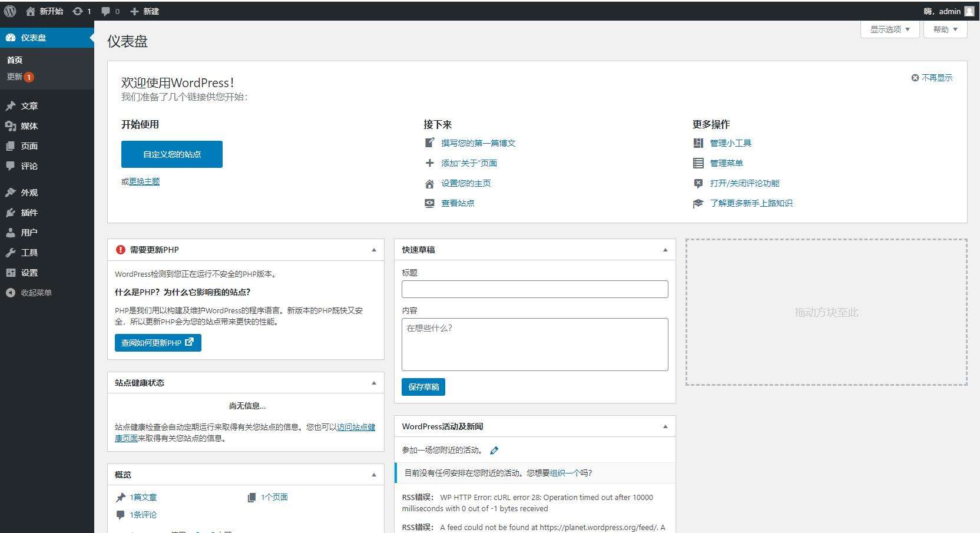980x533 pixels.
Task: Click the 评论 comments sidebar icon
Action: pos(11,166)
